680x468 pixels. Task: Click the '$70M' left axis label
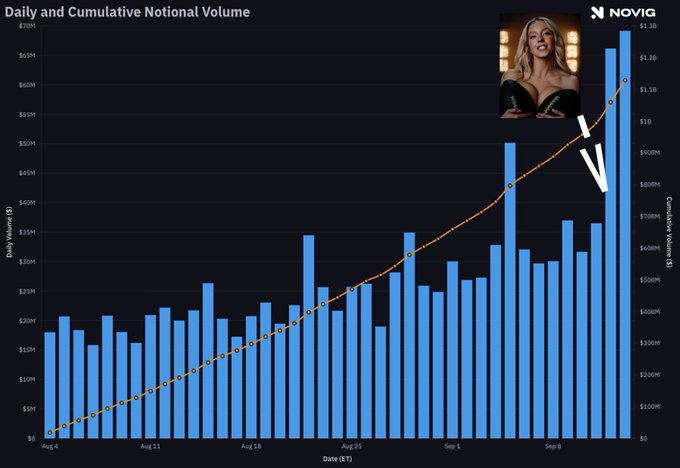point(27,26)
